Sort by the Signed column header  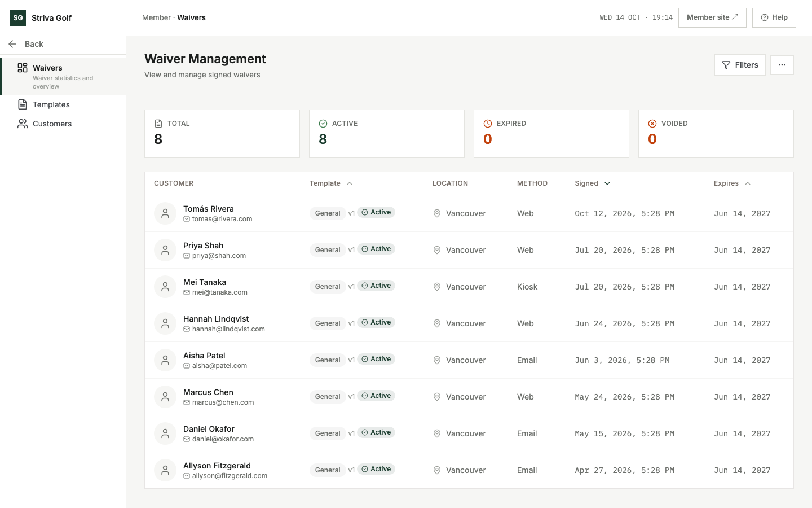click(593, 183)
